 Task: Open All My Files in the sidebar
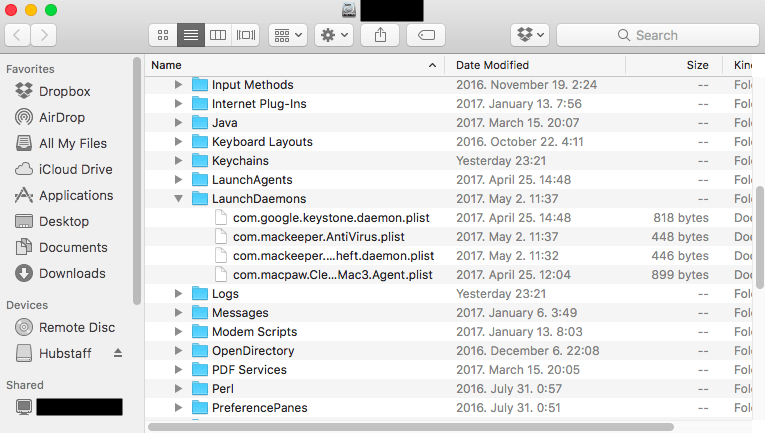pyautogui.click(x=61, y=143)
